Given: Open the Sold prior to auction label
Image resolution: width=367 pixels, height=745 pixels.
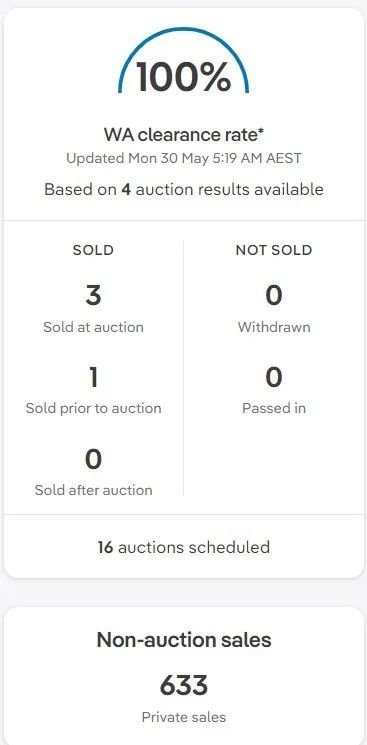Looking at the screenshot, I should pos(93,409).
